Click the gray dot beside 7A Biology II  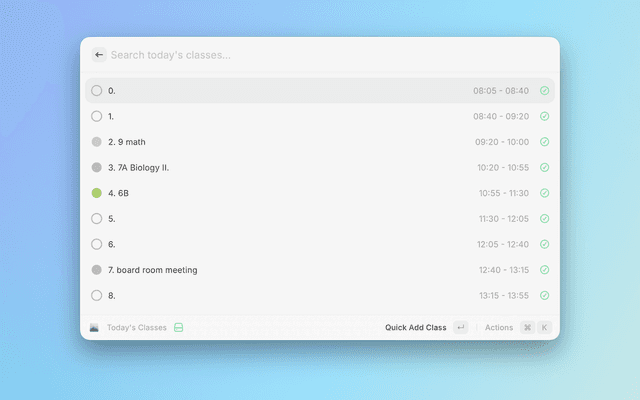coord(97,167)
